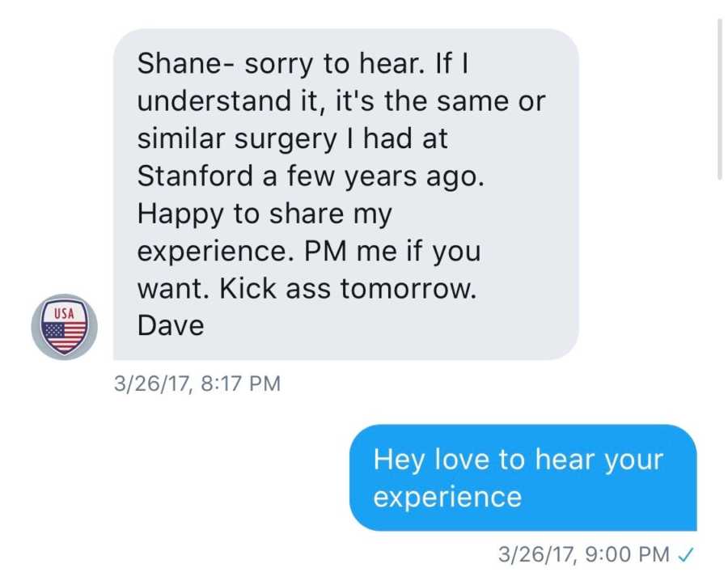
Task: Click the conversation scrollbar thumb
Action: (719, 98)
